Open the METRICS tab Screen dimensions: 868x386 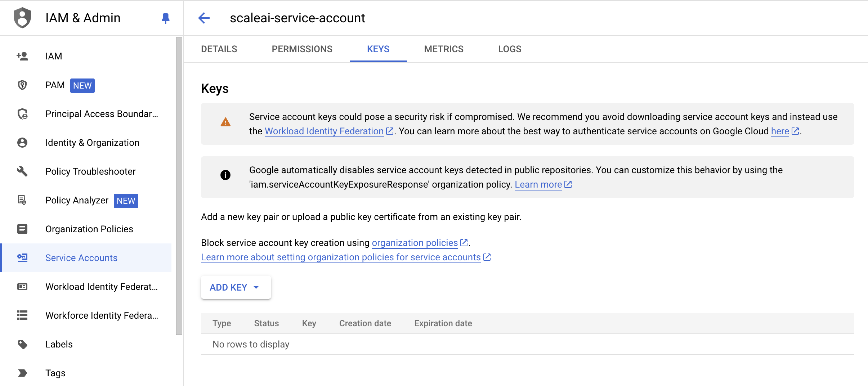443,49
